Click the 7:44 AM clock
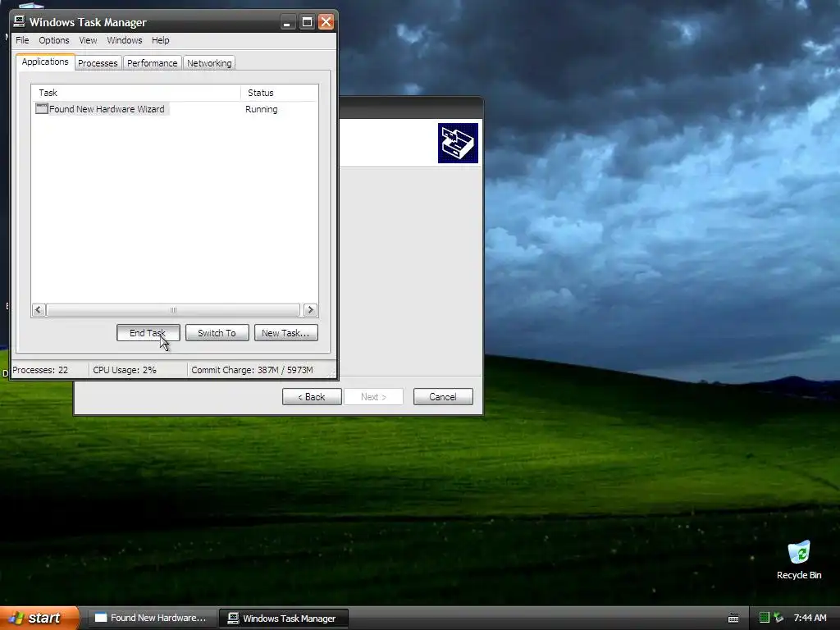 point(810,618)
